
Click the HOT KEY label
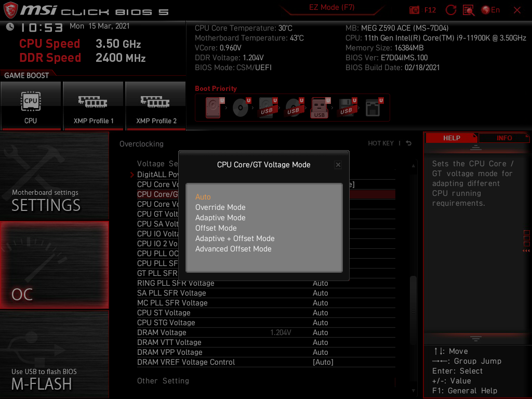(381, 143)
